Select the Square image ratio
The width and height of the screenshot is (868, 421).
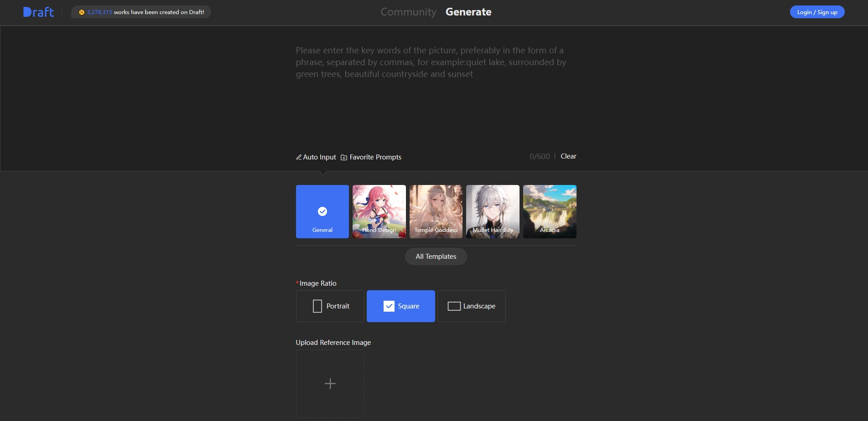pyautogui.click(x=401, y=306)
